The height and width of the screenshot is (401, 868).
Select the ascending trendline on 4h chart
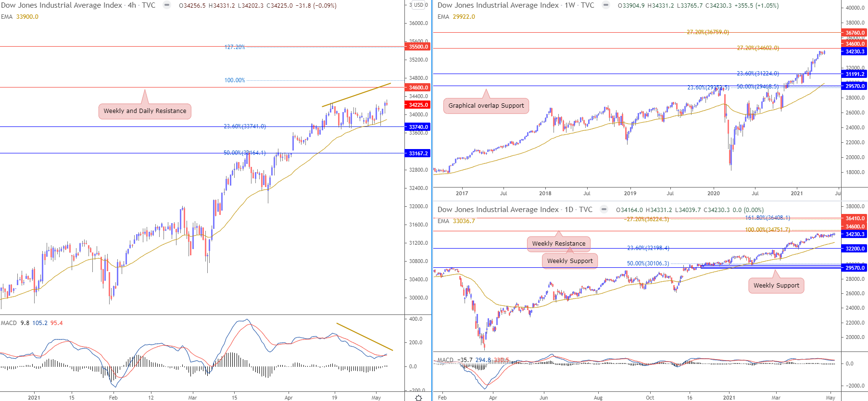tap(356, 95)
